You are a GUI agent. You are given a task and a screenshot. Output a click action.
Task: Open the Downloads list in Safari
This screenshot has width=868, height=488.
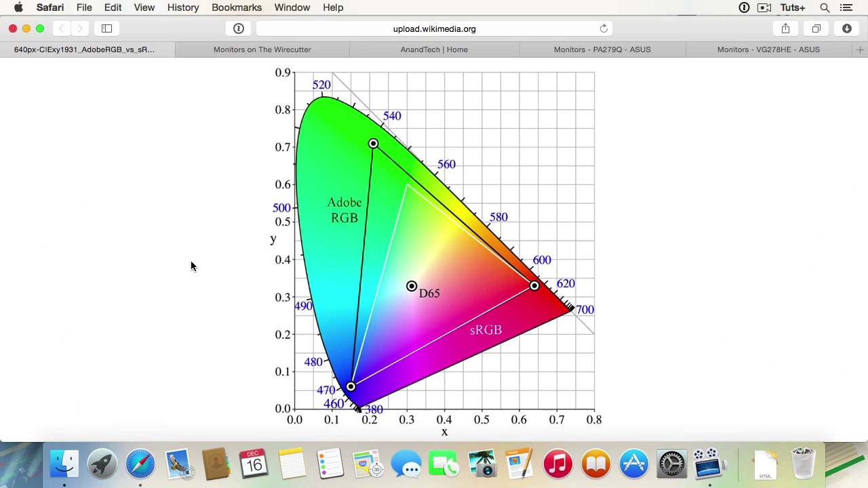(847, 28)
